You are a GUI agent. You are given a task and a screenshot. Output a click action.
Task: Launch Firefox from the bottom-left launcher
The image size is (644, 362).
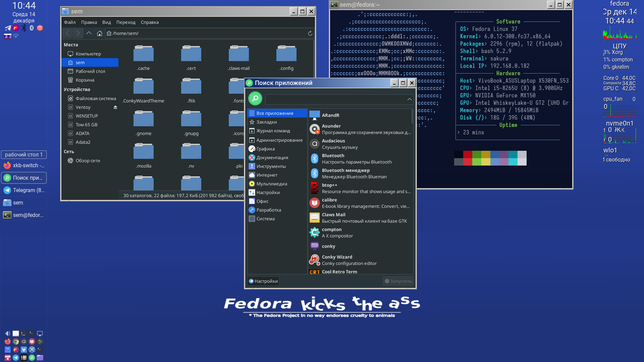pos(7,342)
